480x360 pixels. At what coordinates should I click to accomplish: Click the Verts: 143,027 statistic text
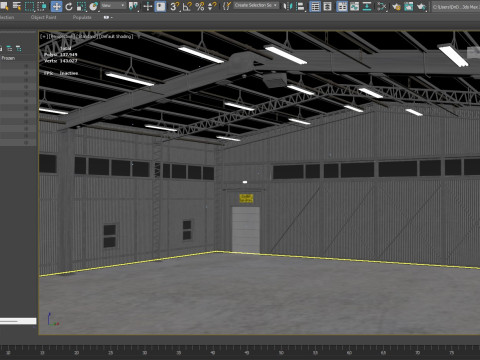pyautogui.click(x=60, y=61)
